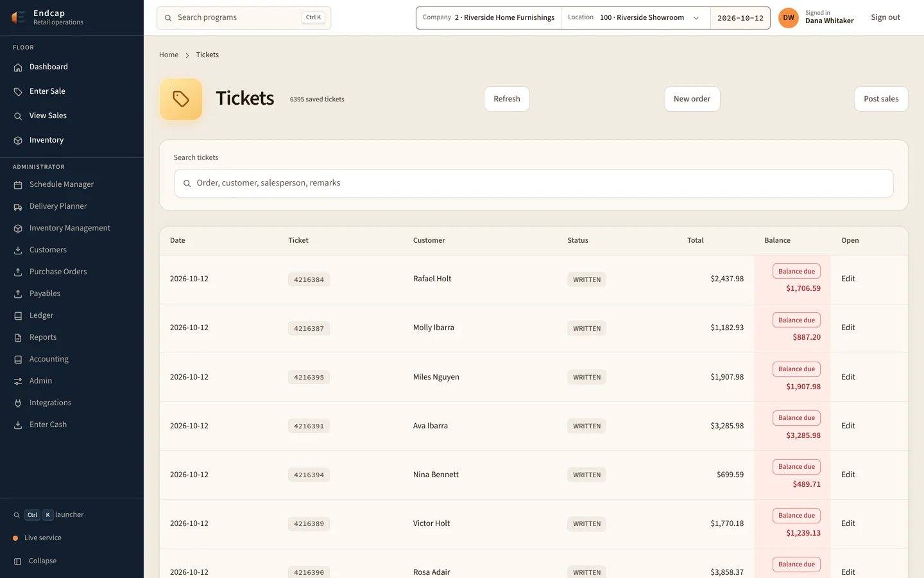Edit Rafael Holt's ticket

[x=848, y=279]
